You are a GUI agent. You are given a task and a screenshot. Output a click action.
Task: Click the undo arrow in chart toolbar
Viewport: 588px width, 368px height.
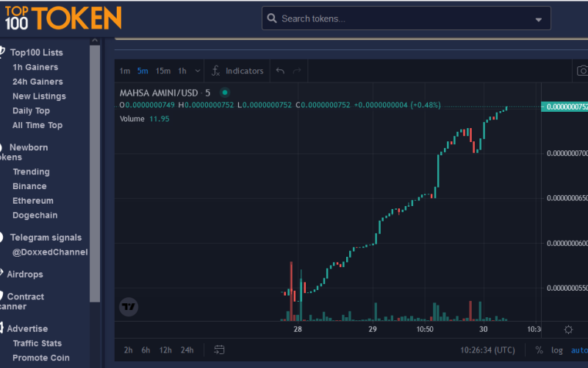(280, 71)
